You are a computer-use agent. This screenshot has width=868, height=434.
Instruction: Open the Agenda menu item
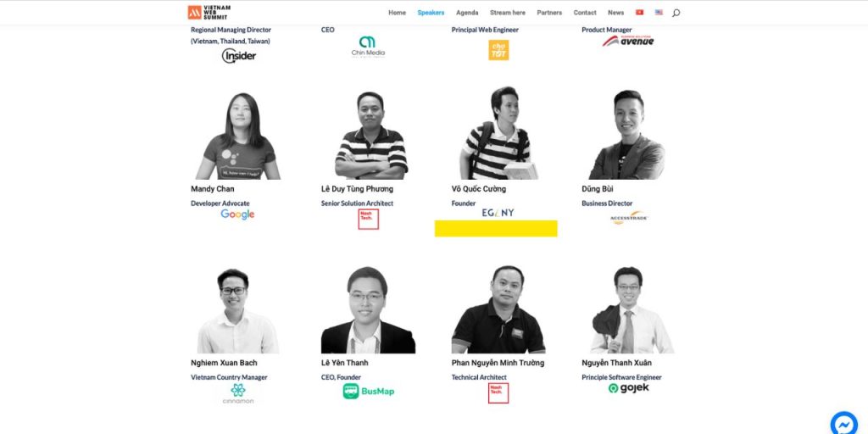[467, 12]
